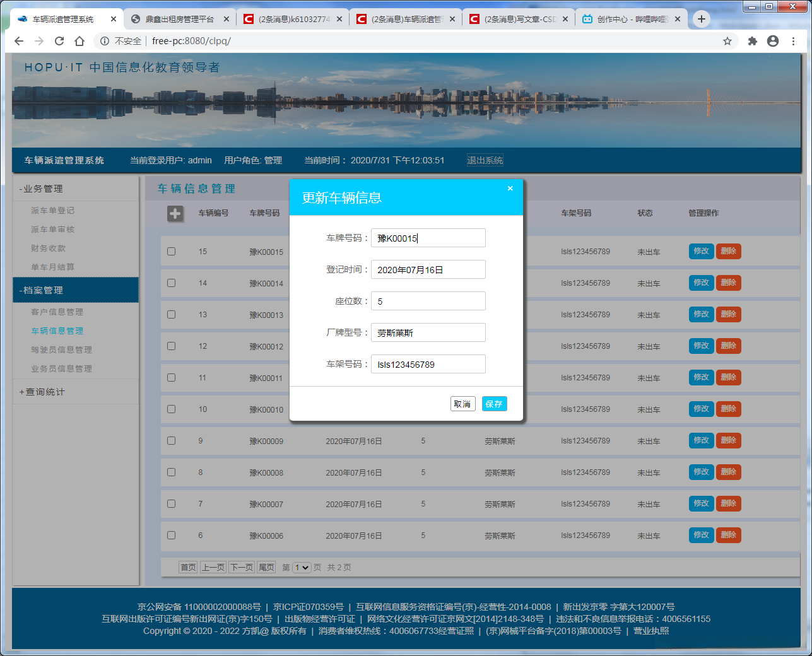Tick the checkbox for vehicle row 12
Viewport: 812px width, 656px height.
pyautogui.click(x=171, y=346)
